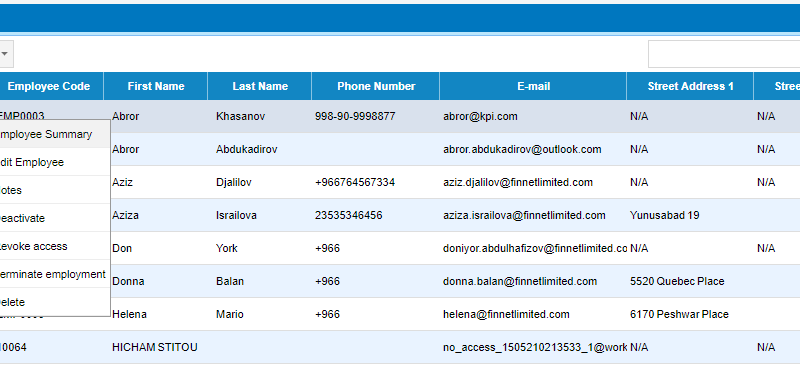Sort by E-mail column header
The image size is (800, 374).
tap(533, 86)
